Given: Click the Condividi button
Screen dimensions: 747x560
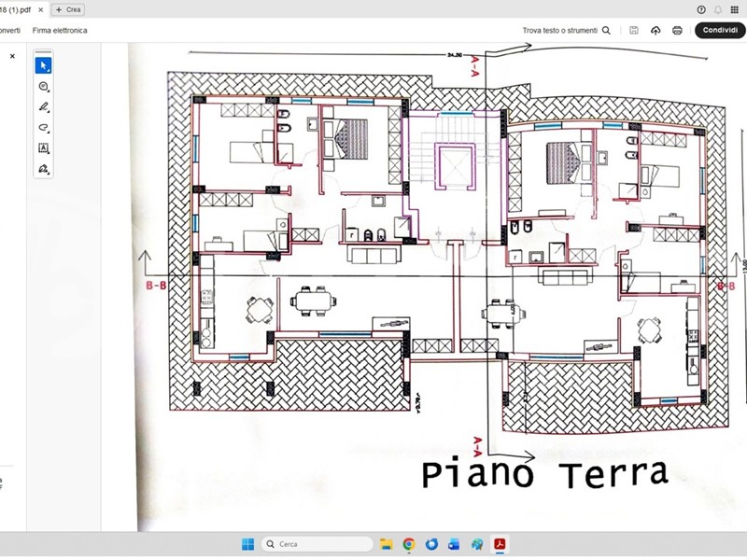Looking at the screenshot, I should [720, 30].
